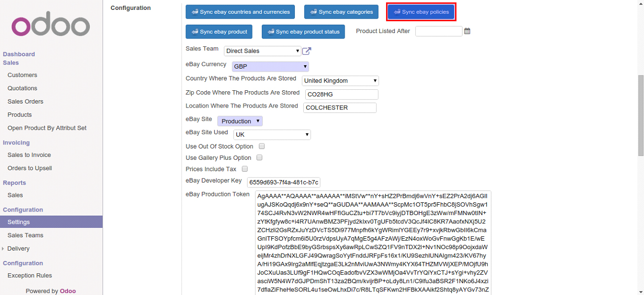
Task: Open Customers menu item
Action: (22, 75)
